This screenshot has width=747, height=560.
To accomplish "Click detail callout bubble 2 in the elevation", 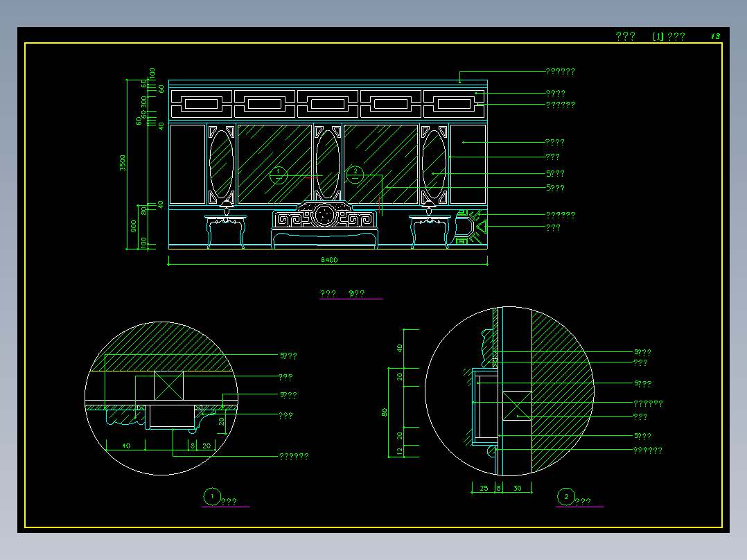I will pos(355,175).
